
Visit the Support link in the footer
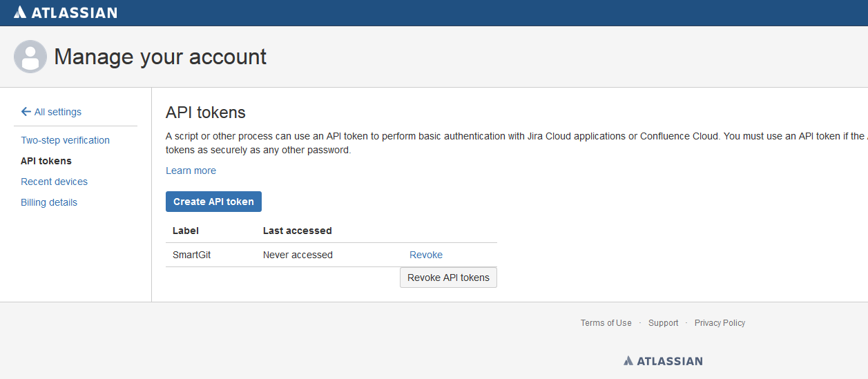[x=663, y=323]
